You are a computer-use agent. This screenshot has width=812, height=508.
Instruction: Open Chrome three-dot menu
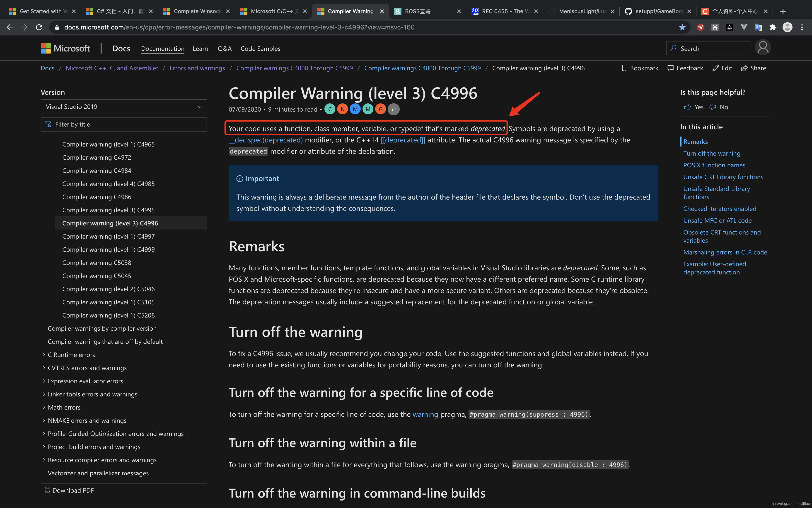(802, 27)
